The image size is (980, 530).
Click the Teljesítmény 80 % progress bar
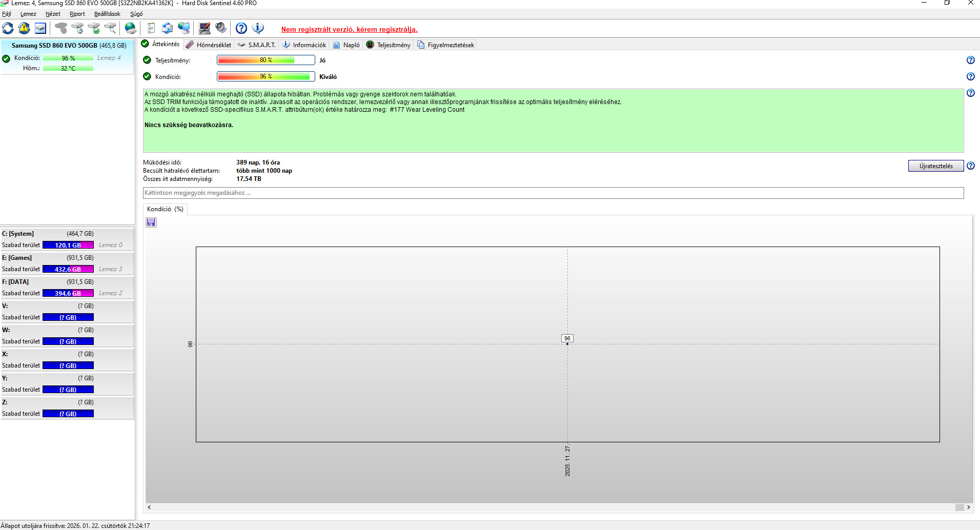[266, 60]
